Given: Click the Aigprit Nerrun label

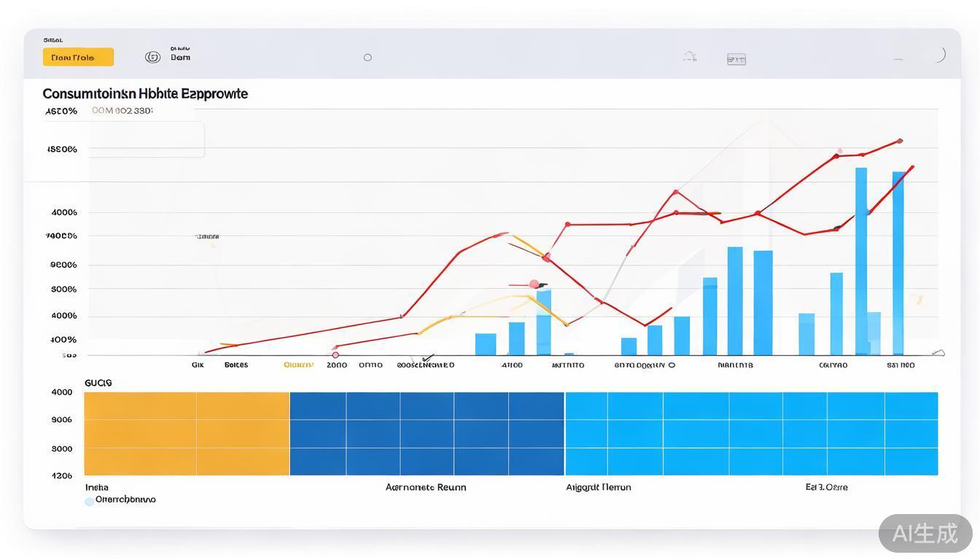Looking at the screenshot, I should click(x=599, y=487).
